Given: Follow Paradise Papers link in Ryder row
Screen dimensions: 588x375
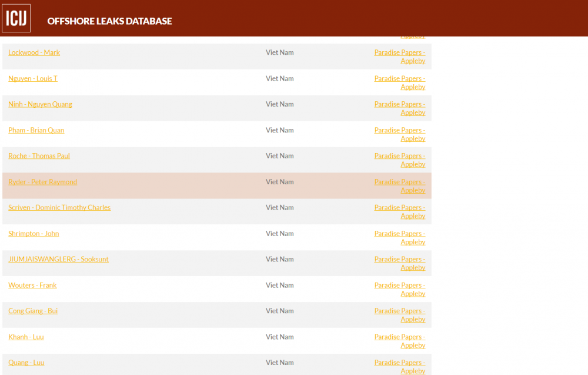Looking at the screenshot, I should (399, 186).
